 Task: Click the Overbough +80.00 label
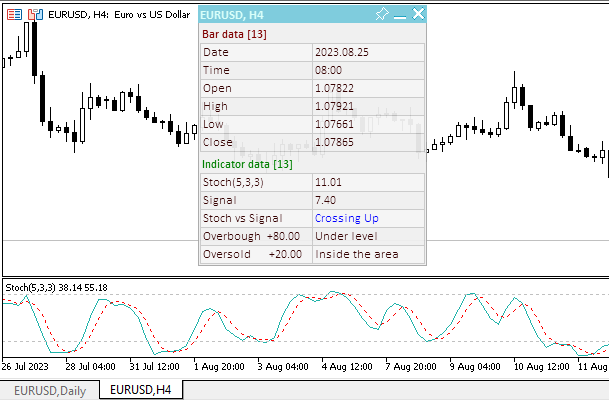(251, 236)
